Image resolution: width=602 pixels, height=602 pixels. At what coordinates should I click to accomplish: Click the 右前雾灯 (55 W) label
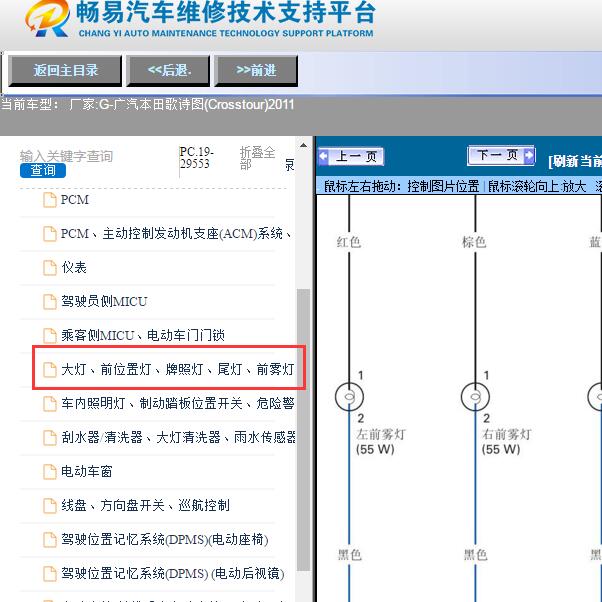506,442
